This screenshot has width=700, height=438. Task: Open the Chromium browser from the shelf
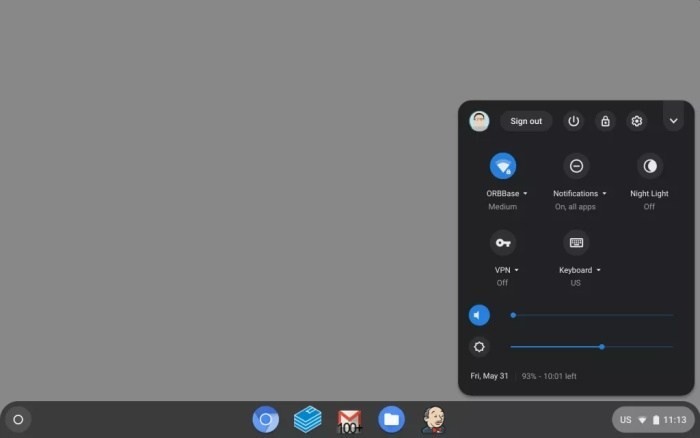[x=265, y=420]
